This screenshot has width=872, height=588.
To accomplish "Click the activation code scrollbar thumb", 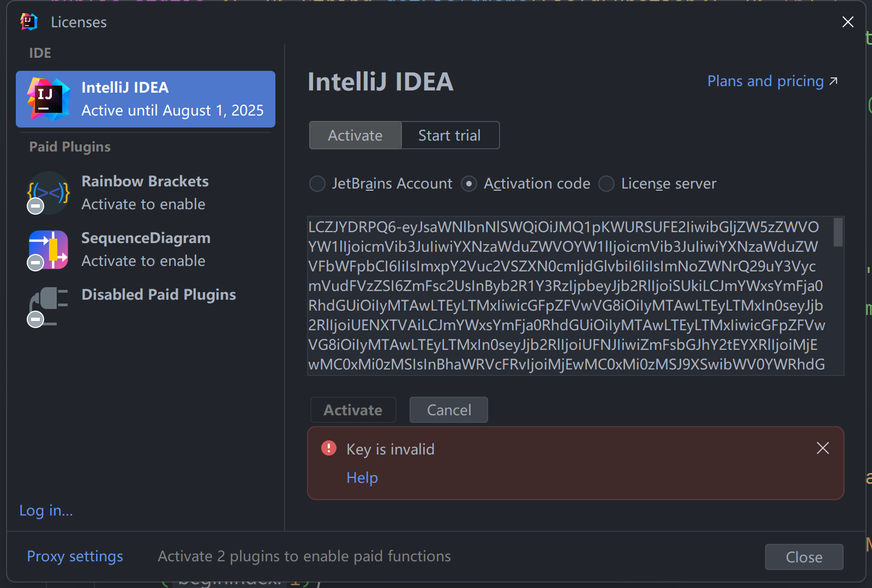I will pos(838,232).
